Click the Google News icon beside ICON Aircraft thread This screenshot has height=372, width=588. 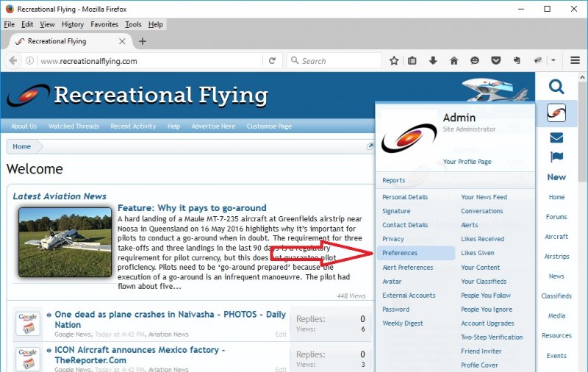point(28,359)
